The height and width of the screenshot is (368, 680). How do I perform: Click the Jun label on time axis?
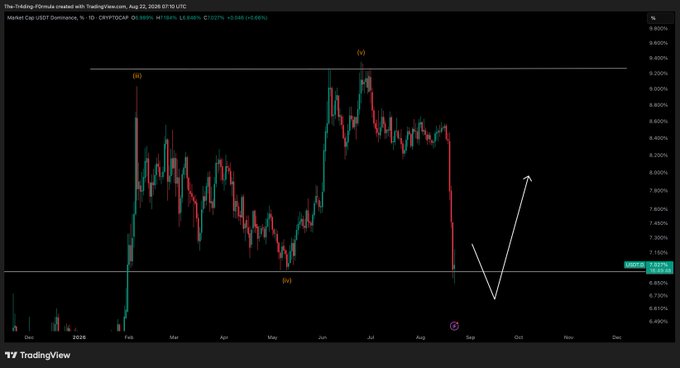[322, 337]
